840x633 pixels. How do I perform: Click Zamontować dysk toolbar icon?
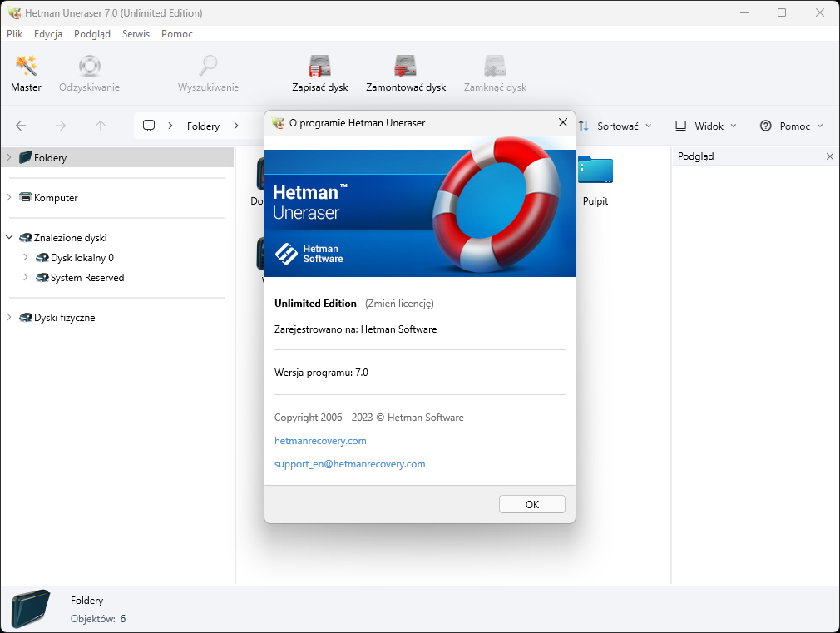(x=406, y=66)
